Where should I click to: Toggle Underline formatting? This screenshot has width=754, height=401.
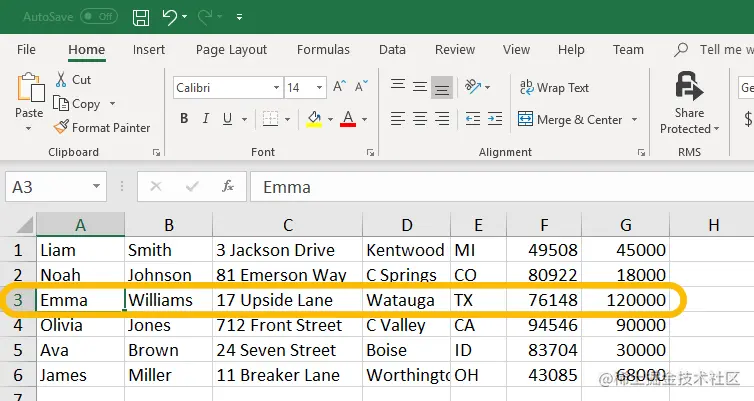227,118
